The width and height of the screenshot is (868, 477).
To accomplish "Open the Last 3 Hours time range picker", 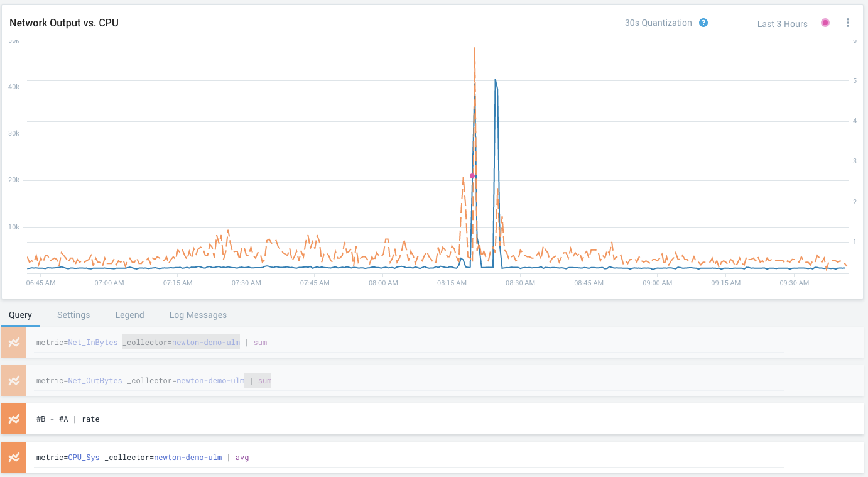I will point(782,24).
